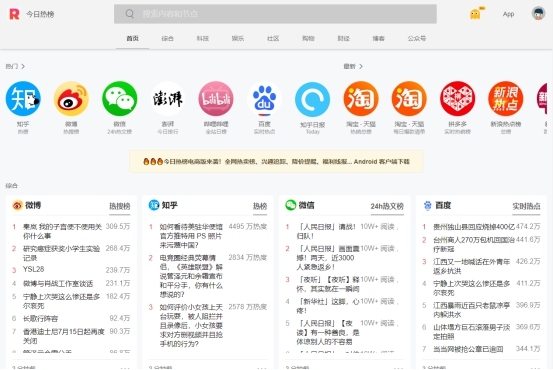Image resolution: width=553 pixels, height=370 pixels.
Task: Switch to the 购物 tab
Action: click(308, 38)
